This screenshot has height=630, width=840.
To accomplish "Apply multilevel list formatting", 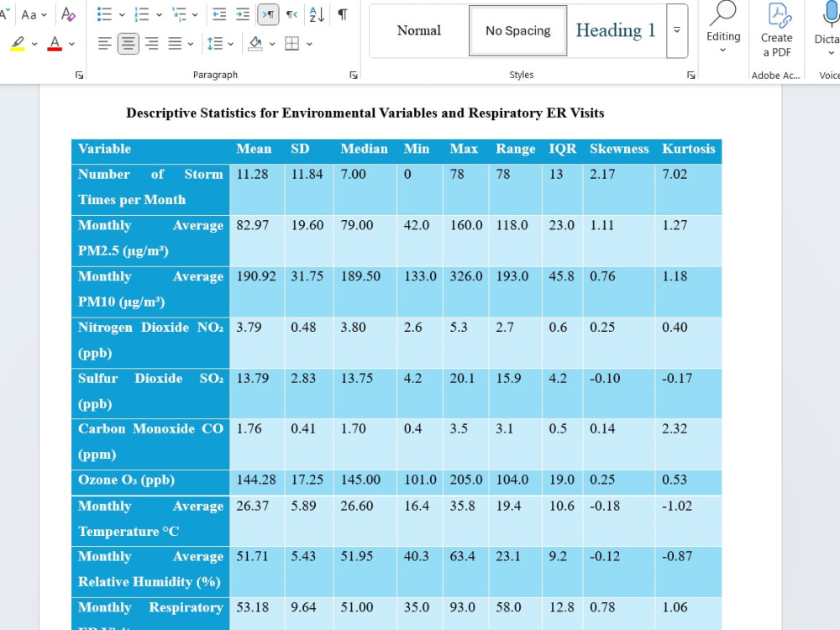I will pos(180,14).
